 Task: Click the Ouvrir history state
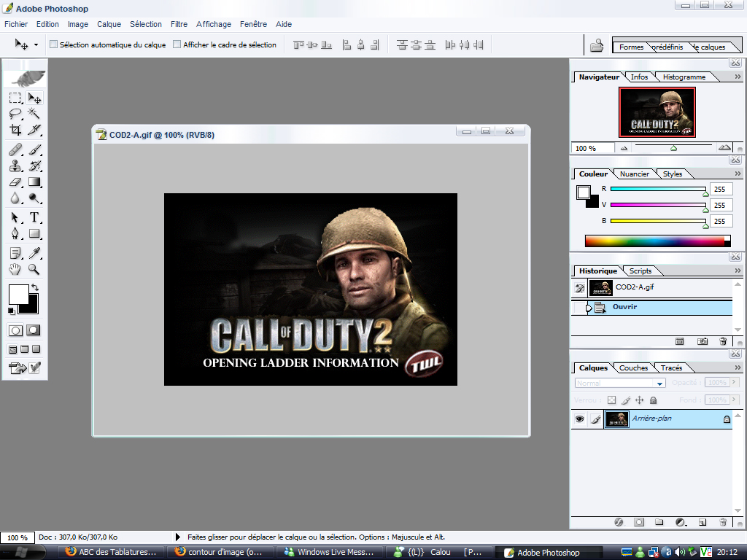tap(651, 308)
